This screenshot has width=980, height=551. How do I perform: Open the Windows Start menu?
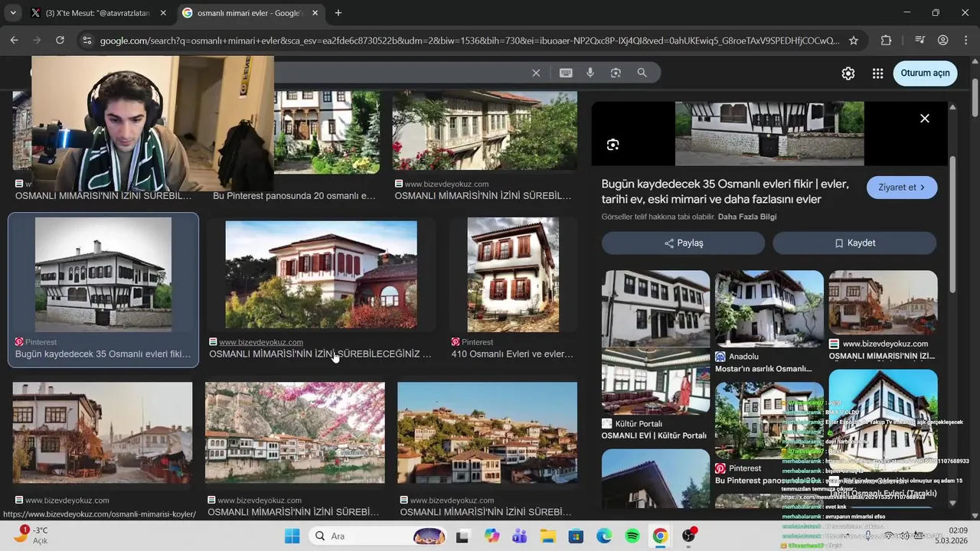coord(292,536)
